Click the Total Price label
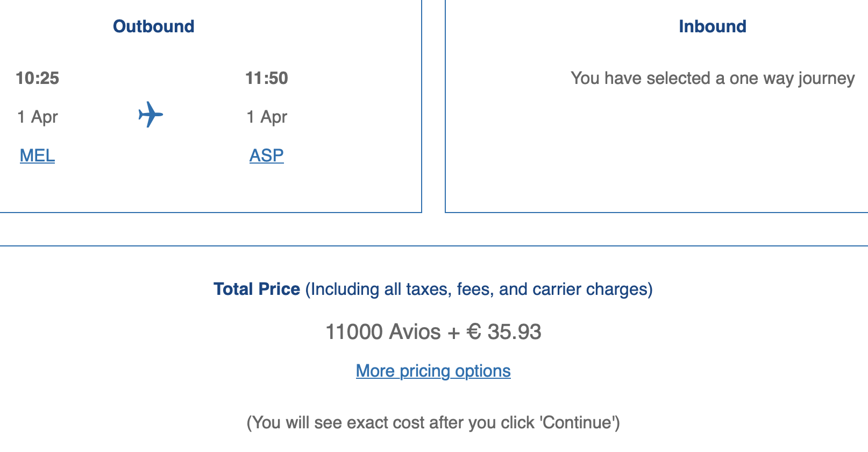868x452 pixels. (257, 289)
